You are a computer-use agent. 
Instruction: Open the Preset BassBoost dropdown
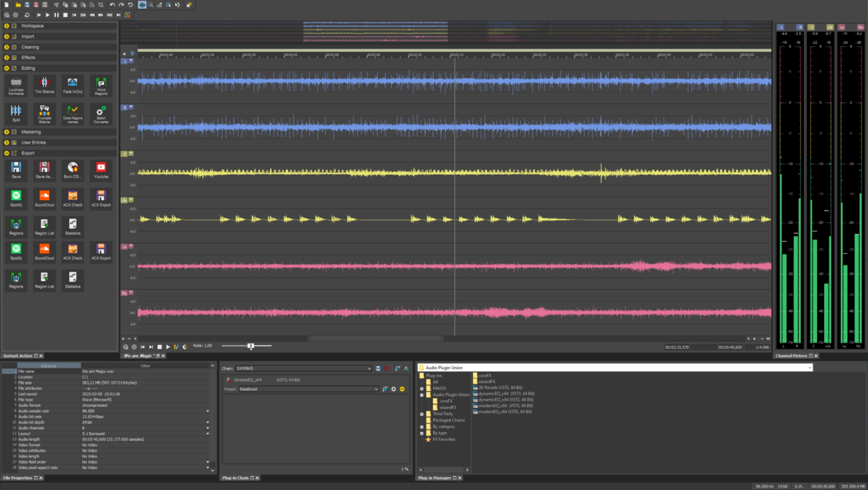pos(376,389)
